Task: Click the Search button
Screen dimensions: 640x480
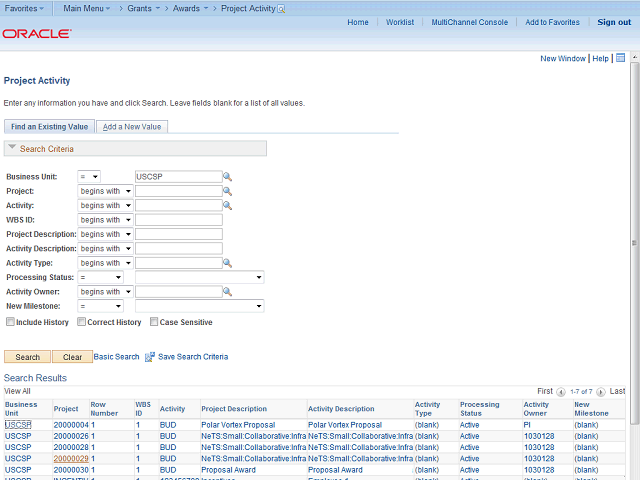Action: [x=27, y=357]
